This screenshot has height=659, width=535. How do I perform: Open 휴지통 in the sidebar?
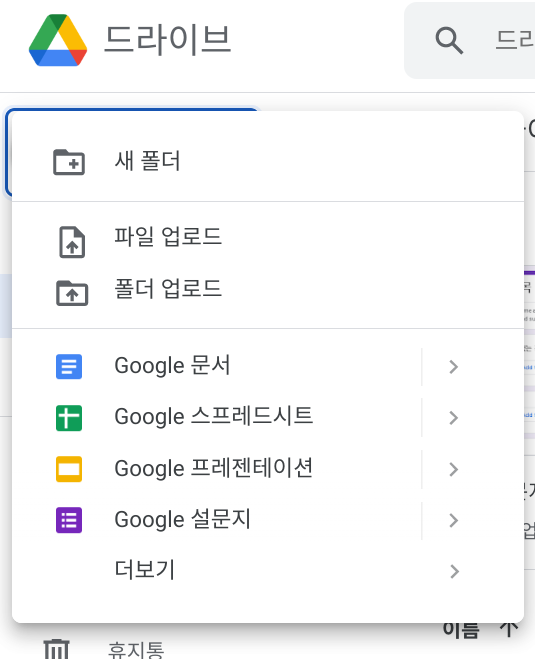(136, 650)
